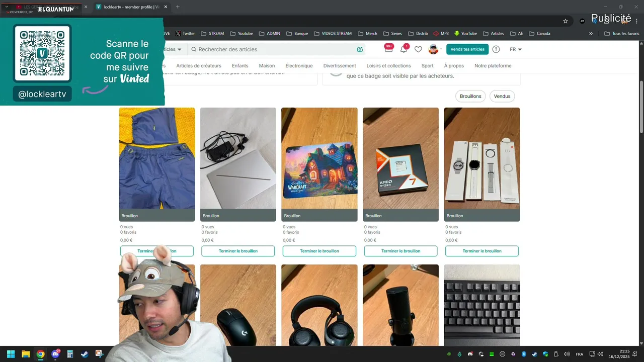Search by photo using the camera icon
The width and height of the screenshot is (644, 362).
[x=360, y=49]
